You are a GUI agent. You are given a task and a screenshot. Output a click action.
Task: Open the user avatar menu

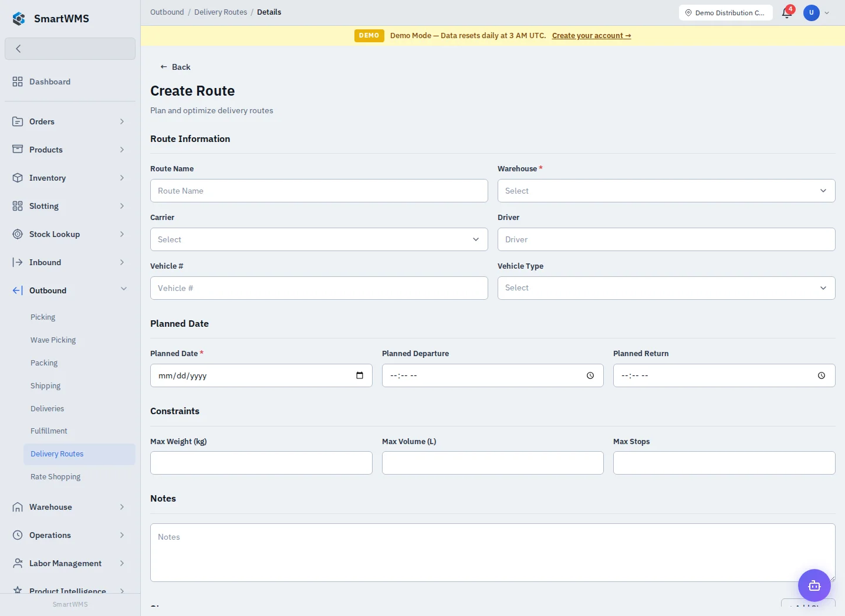coord(812,12)
